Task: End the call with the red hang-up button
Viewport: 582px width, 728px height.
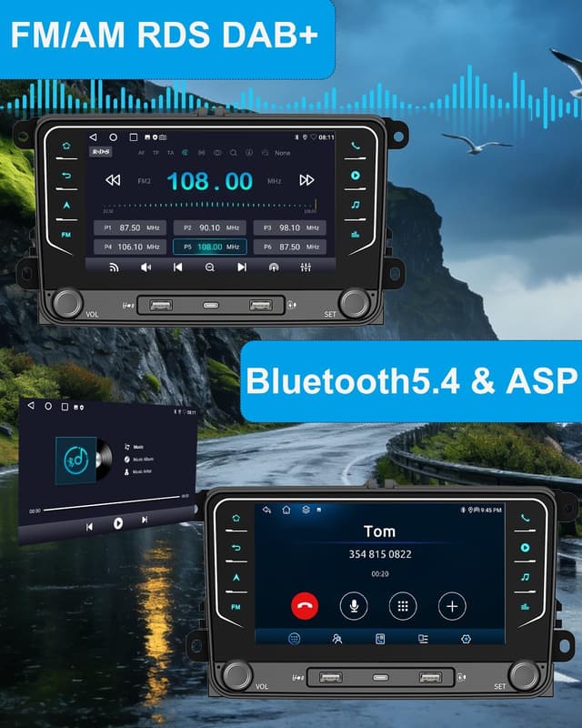Action: coord(305,606)
